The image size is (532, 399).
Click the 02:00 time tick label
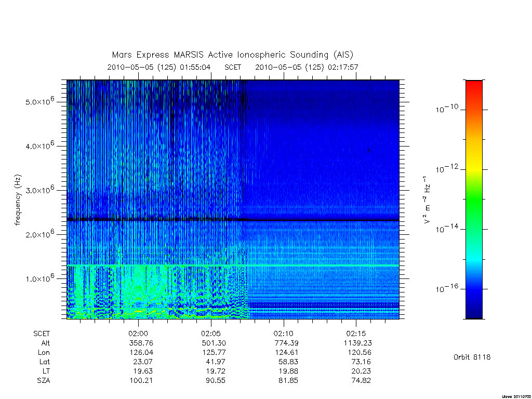tap(138, 334)
